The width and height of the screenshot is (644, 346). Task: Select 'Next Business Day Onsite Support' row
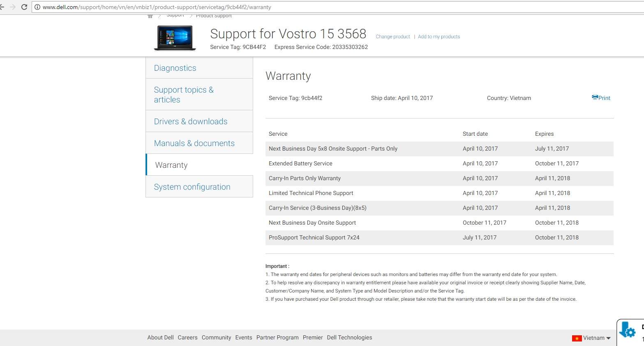tap(439, 223)
